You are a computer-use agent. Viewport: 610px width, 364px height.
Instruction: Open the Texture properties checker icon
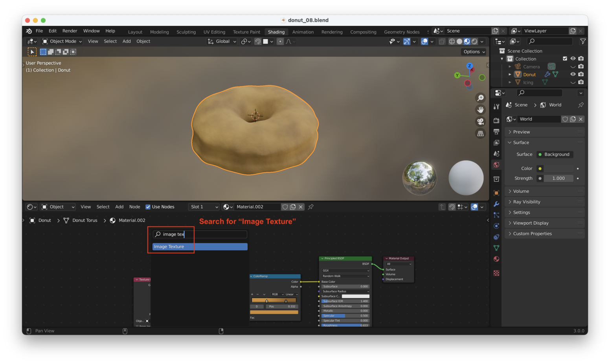(496, 273)
